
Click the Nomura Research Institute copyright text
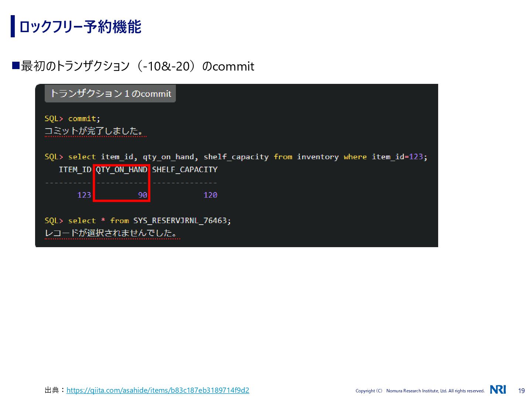pos(420,391)
